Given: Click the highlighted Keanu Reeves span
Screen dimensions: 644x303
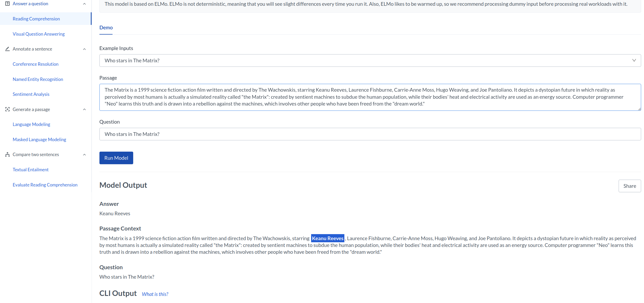Looking at the screenshot, I should pyautogui.click(x=328, y=238).
